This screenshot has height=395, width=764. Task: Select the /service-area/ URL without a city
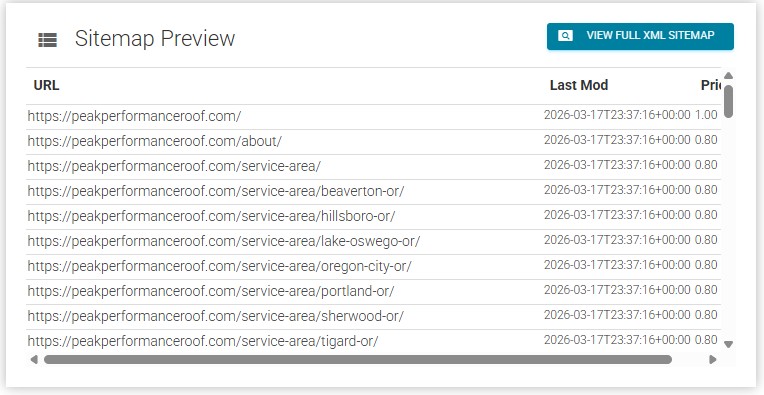click(174, 166)
